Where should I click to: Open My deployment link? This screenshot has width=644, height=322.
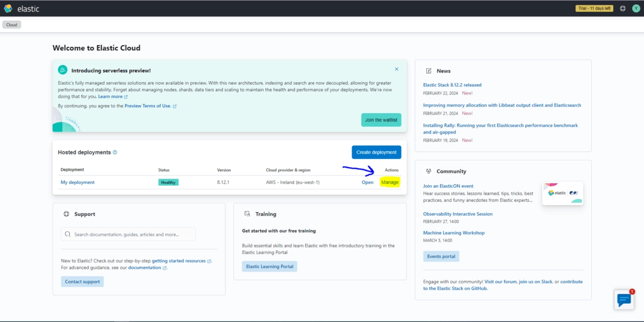pos(77,182)
